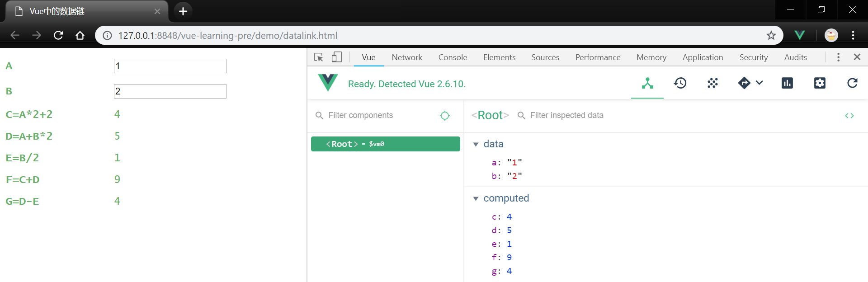
Task: Open dropdown arrow next to routing icon
Action: 759,83
